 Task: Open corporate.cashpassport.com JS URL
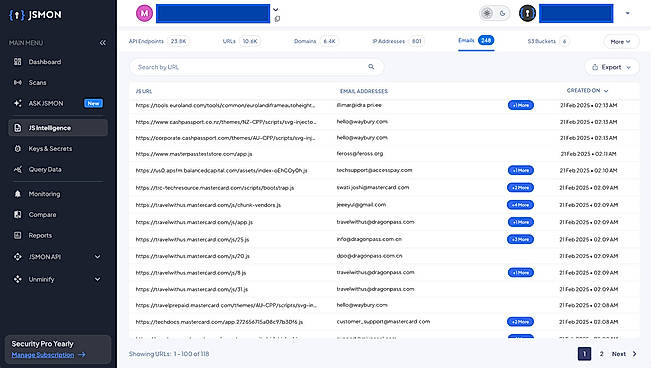point(225,138)
